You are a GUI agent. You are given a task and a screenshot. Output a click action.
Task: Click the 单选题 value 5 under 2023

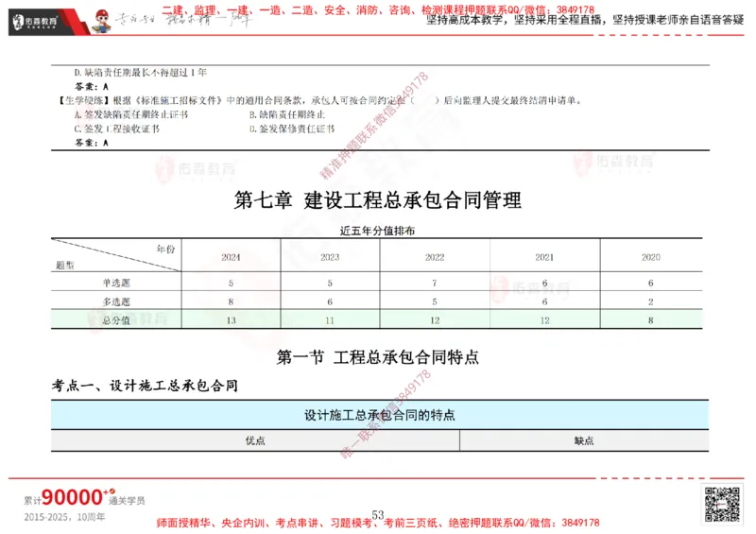pos(330,283)
